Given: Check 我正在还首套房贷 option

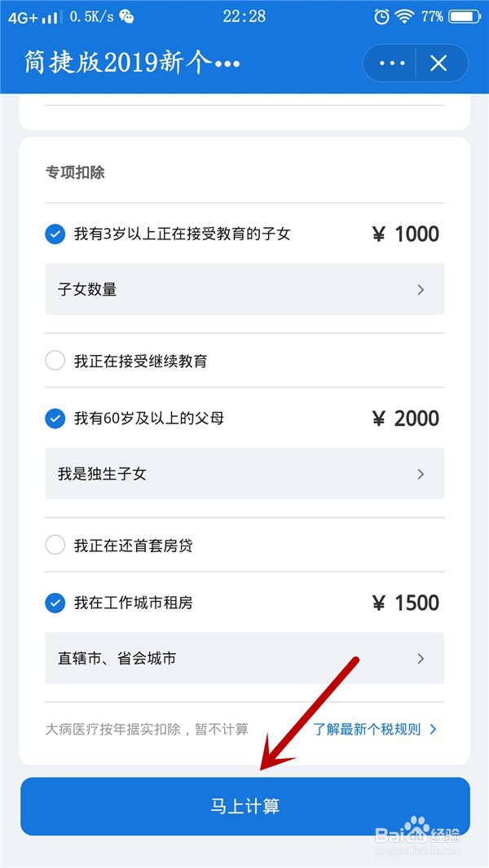Looking at the screenshot, I should (x=55, y=546).
